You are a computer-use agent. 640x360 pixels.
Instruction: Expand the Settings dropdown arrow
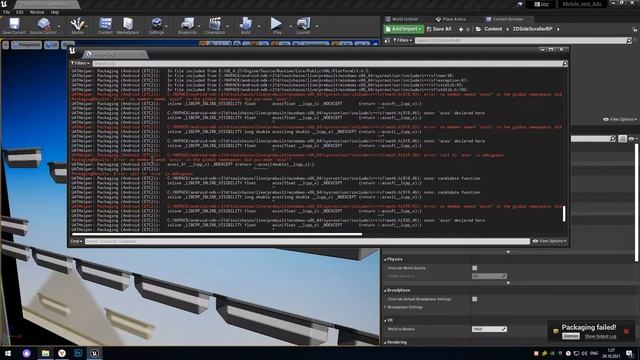point(167,26)
